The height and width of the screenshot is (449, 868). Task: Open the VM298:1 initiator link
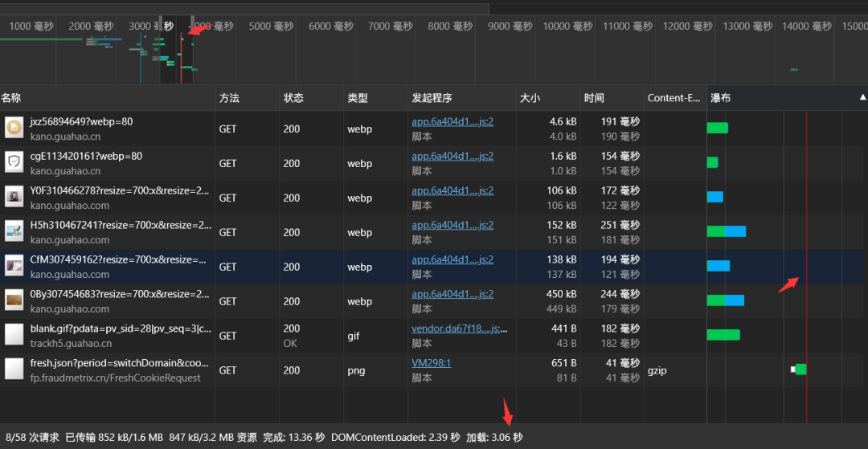coord(432,363)
